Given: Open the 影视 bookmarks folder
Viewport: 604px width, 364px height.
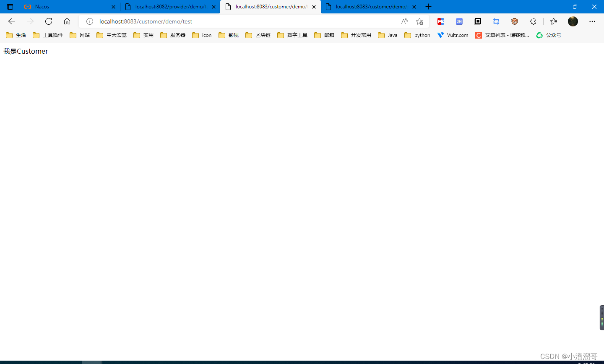Looking at the screenshot, I should coord(229,35).
